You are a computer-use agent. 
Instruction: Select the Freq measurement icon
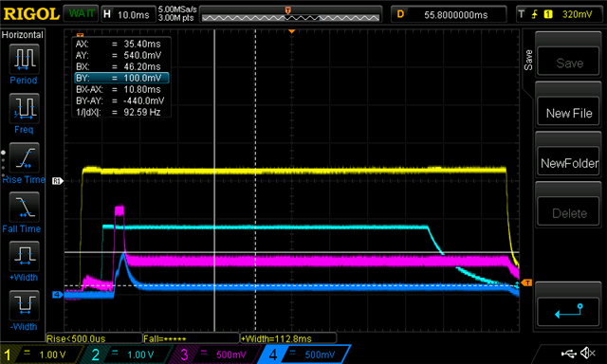click(x=24, y=108)
